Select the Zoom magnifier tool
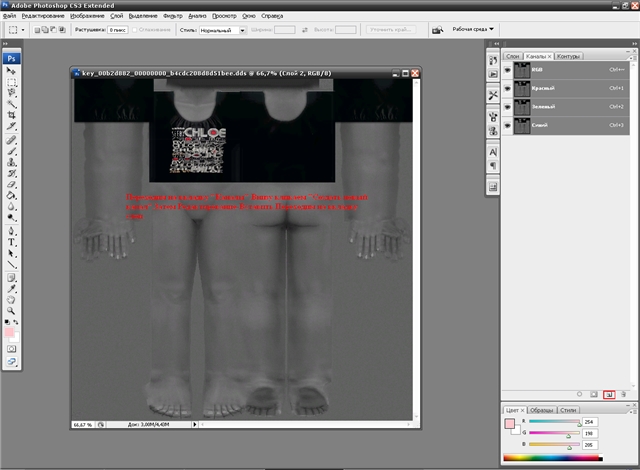 [x=12, y=311]
